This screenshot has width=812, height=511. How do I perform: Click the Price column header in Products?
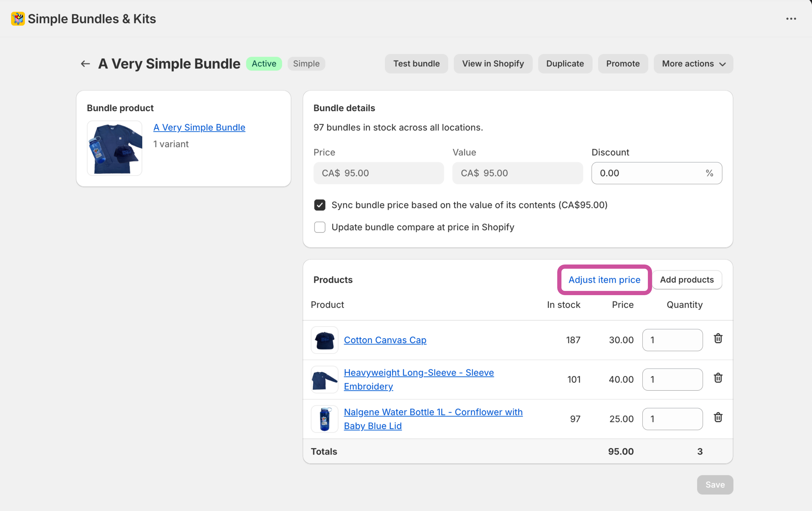(x=622, y=304)
